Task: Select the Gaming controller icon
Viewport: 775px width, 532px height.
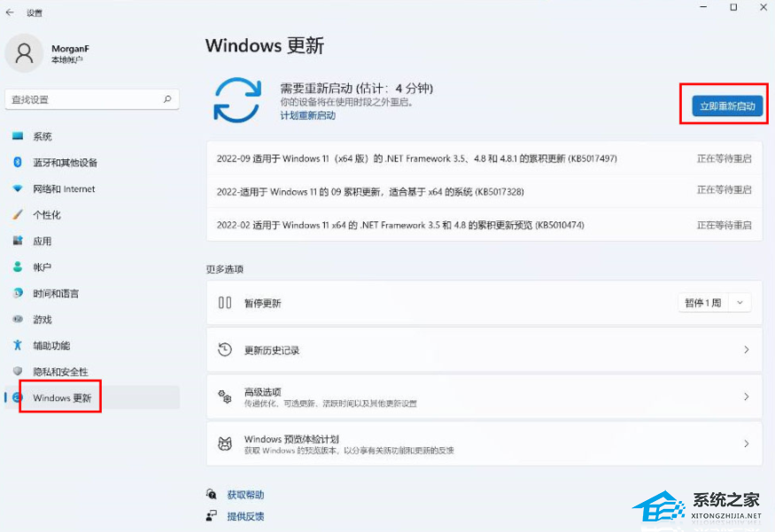Action: point(18,319)
